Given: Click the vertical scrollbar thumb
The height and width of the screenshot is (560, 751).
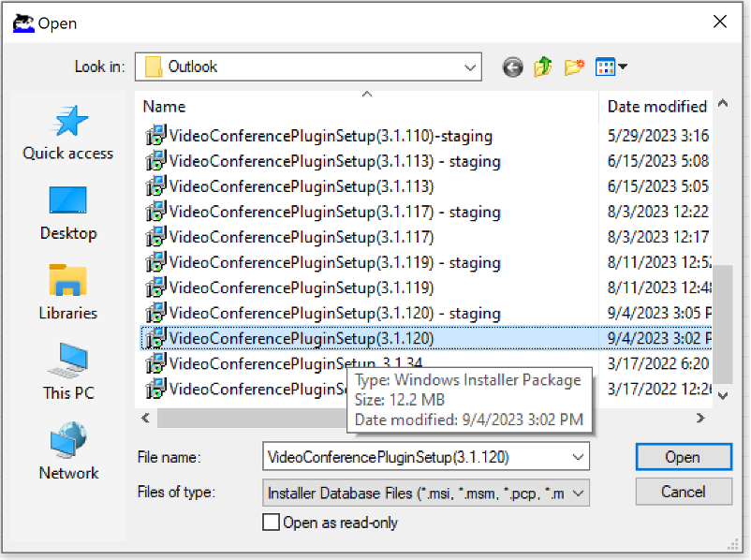Looking at the screenshot, I should (x=723, y=324).
